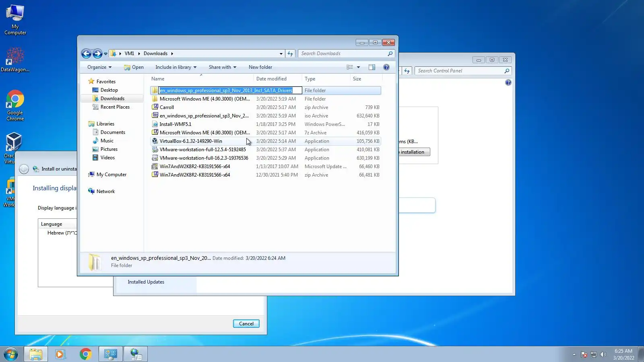Image resolution: width=644 pixels, height=362 pixels.
Task: Open the Share with menu
Action: (223, 67)
